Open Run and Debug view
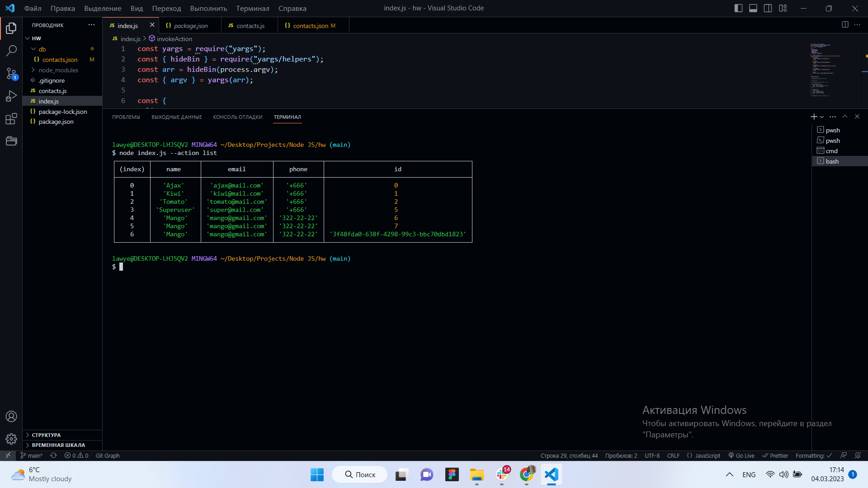 [x=11, y=96]
